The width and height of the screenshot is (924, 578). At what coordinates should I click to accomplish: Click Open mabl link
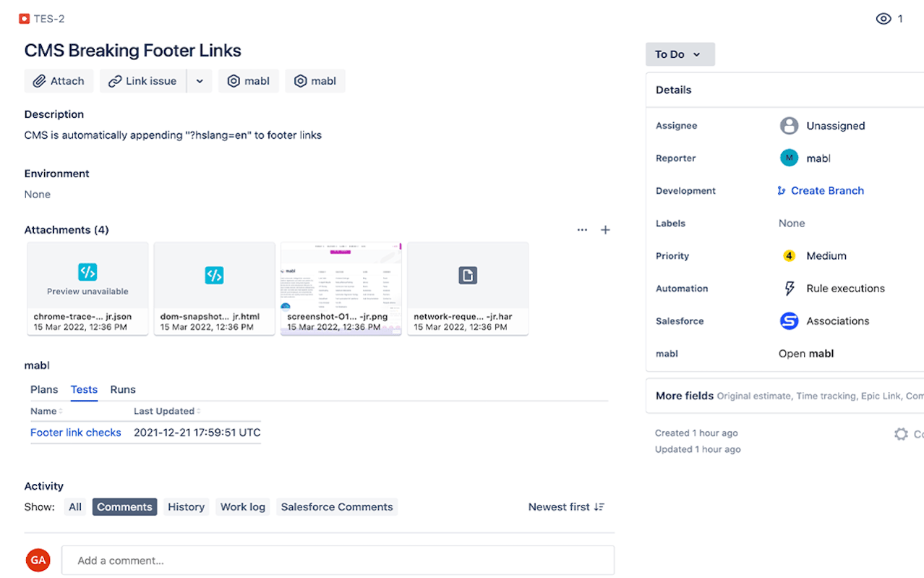(x=806, y=354)
